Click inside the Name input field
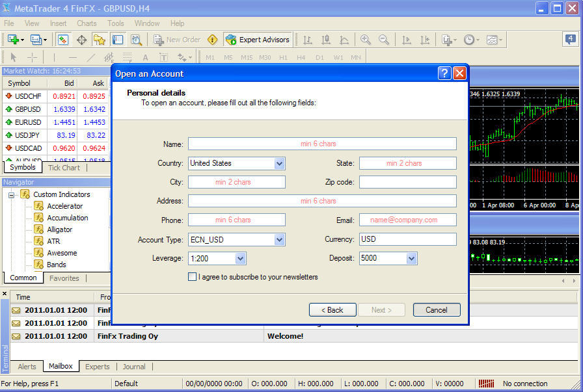 click(322, 144)
